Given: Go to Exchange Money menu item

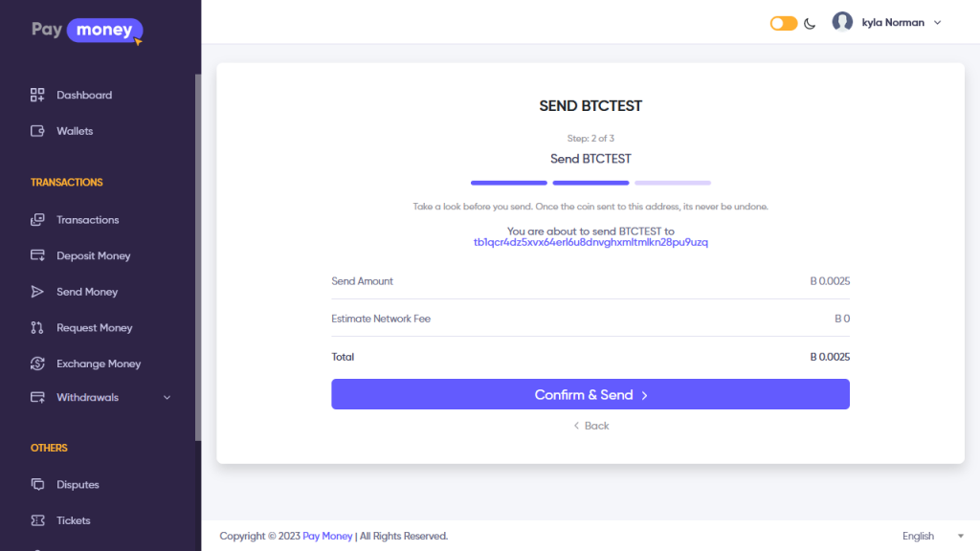Looking at the screenshot, I should [98, 364].
